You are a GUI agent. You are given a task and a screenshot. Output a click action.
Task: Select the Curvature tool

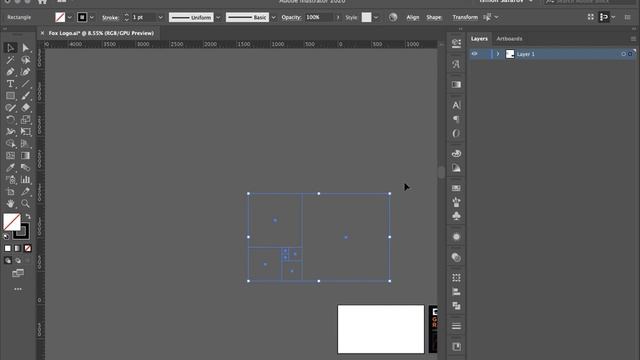[x=25, y=72]
